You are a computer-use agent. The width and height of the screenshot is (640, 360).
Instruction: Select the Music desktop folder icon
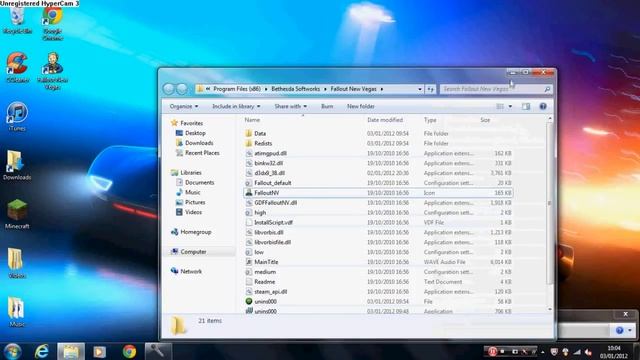17,312
